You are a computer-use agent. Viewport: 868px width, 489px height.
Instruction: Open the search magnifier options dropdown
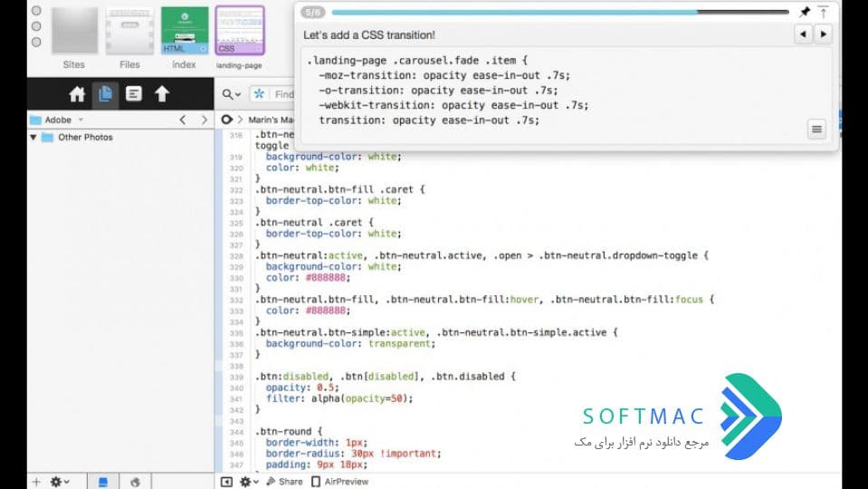tap(232, 94)
